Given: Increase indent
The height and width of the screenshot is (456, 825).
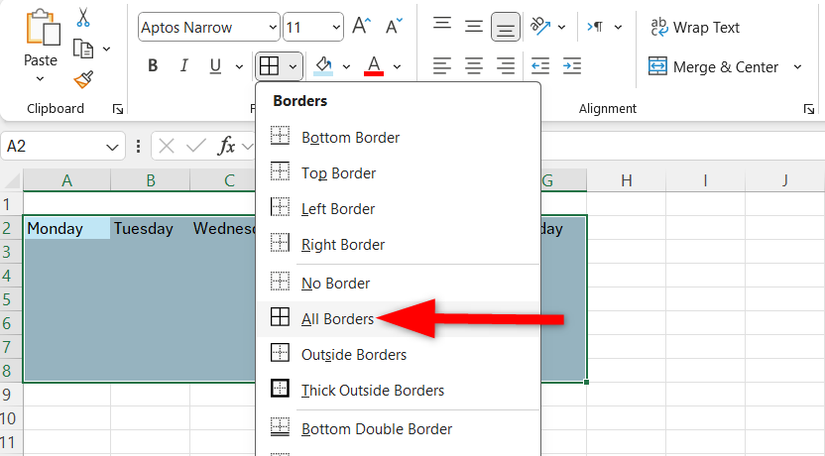Looking at the screenshot, I should pyautogui.click(x=572, y=66).
